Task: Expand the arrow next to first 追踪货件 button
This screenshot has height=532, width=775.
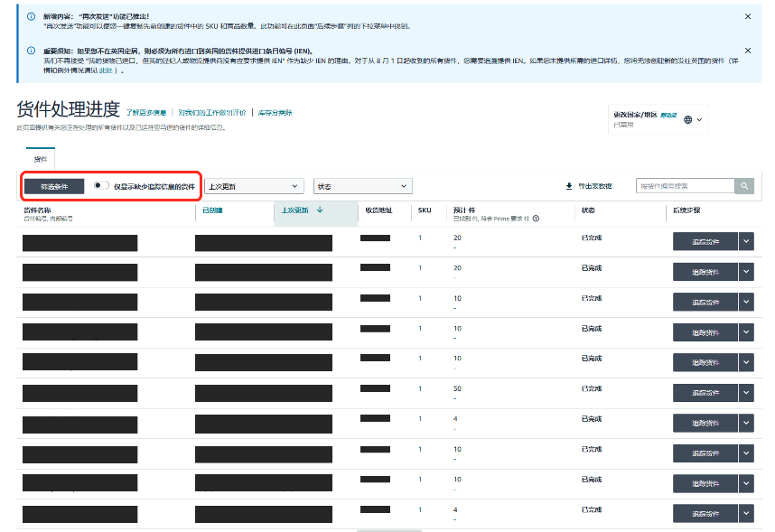Action: click(x=745, y=241)
